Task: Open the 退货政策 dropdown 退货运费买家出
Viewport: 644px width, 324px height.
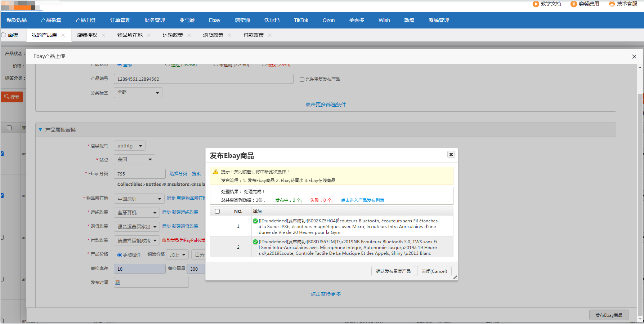Action: [137, 227]
